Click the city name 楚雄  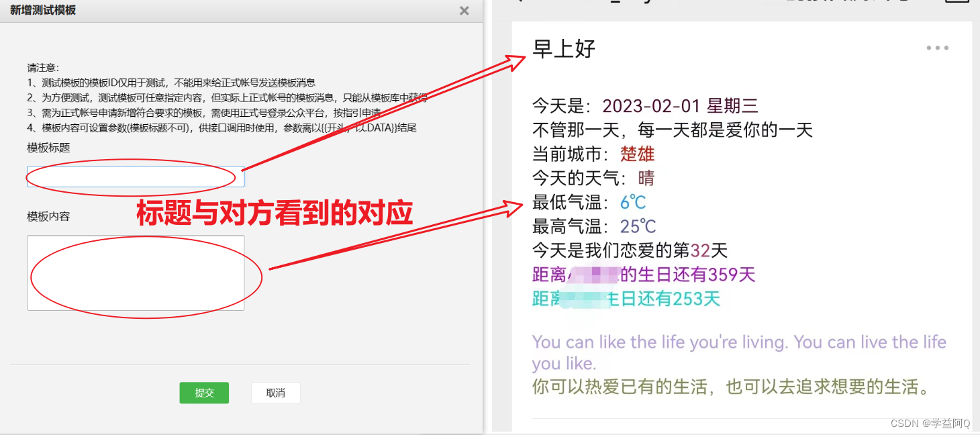[x=637, y=154]
